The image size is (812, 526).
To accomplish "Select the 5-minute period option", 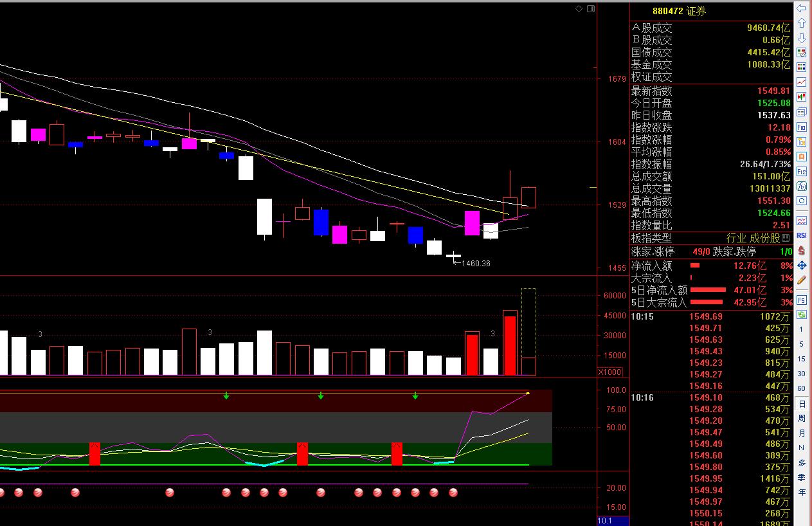I will coord(801,344).
